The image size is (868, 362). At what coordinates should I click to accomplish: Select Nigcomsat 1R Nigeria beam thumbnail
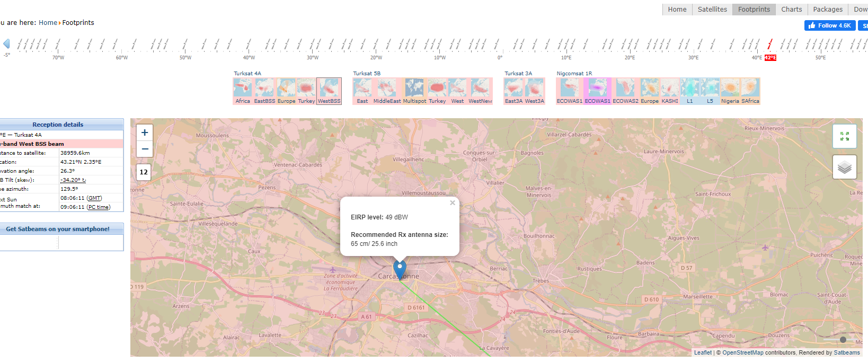click(x=730, y=91)
